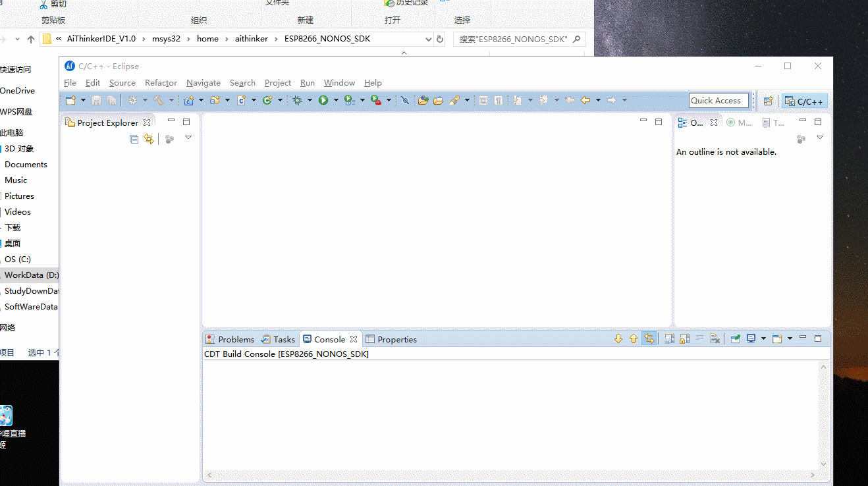The width and height of the screenshot is (868, 486).
Task: Switch to the Properties tab
Action: (x=391, y=339)
